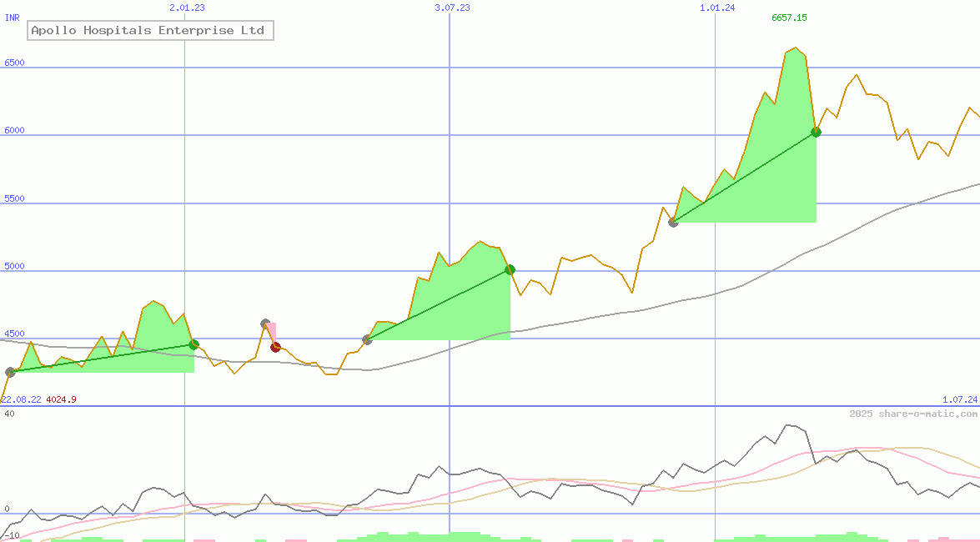Click the 1.01.24 date label
The width and height of the screenshot is (980, 542).
point(717,8)
